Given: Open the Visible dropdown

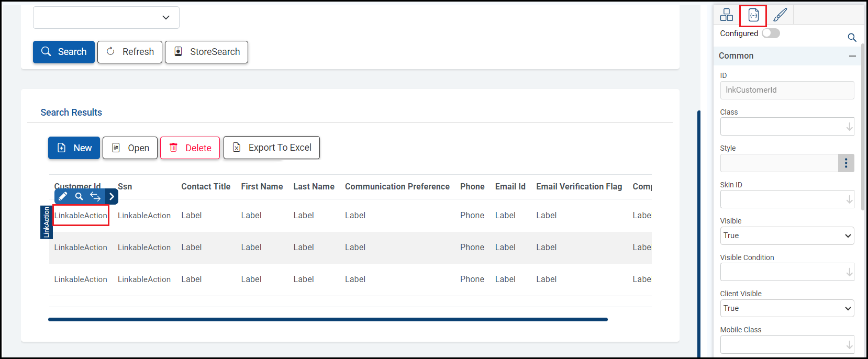Looking at the screenshot, I should pyautogui.click(x=787, y=235).
